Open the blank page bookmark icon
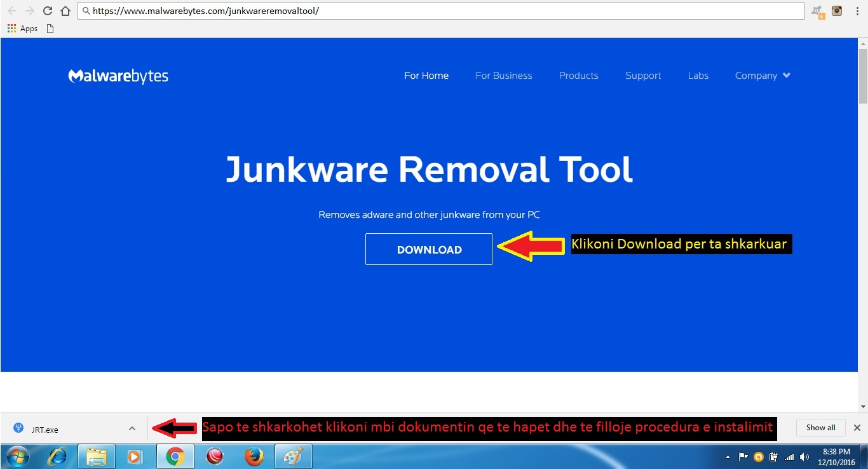This screenshot has width=868, height=469. [x=51, y=29]
